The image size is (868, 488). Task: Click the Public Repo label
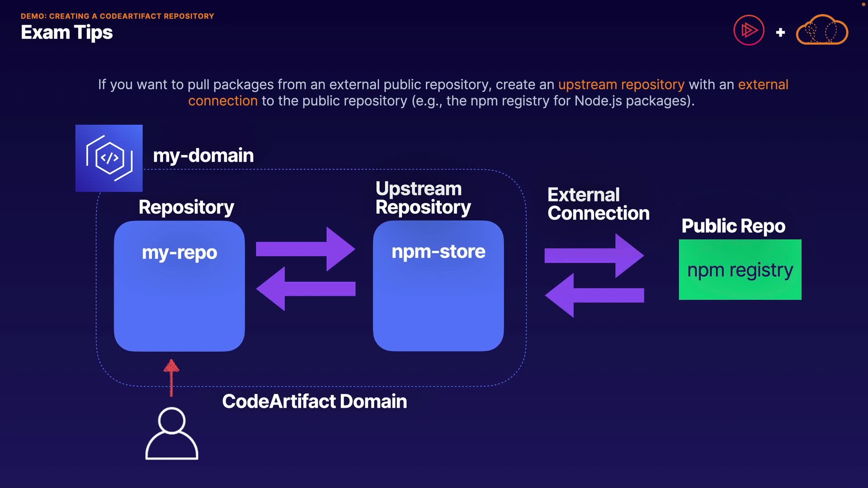[x=733, y=226]
